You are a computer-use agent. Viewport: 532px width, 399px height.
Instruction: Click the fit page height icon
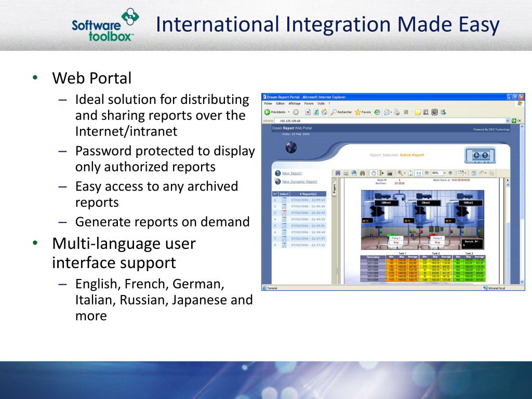(x=410, y=174)
